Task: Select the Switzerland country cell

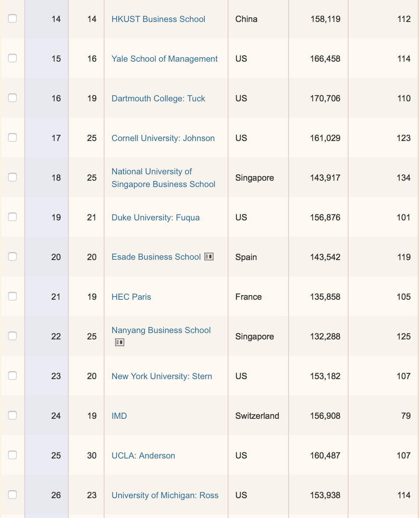Action: 257,416
